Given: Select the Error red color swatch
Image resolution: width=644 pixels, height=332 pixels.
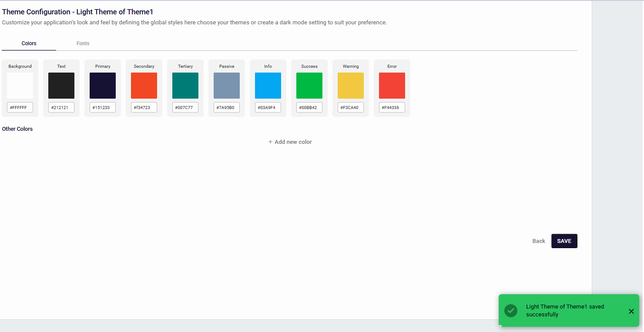Looking at the screenshot, I should tap(392, 86).
